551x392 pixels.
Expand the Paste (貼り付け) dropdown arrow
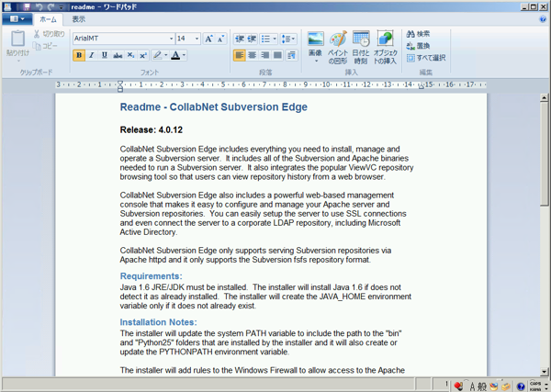click(x=18, y=61)
